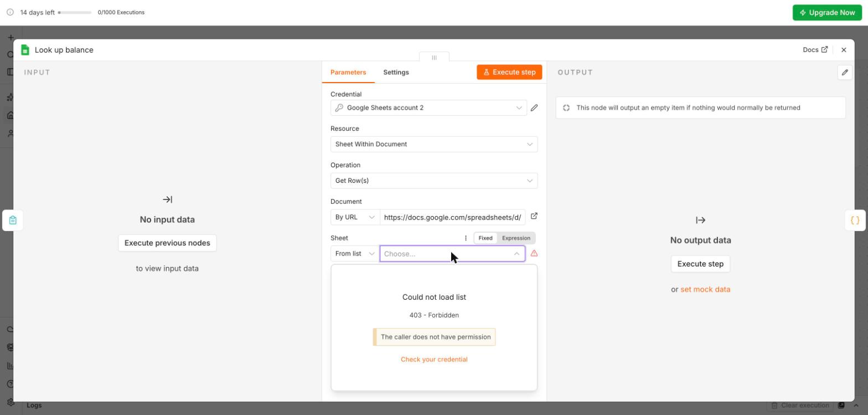
Task: Click the document URL input field
Action: [x=452, y=217]
